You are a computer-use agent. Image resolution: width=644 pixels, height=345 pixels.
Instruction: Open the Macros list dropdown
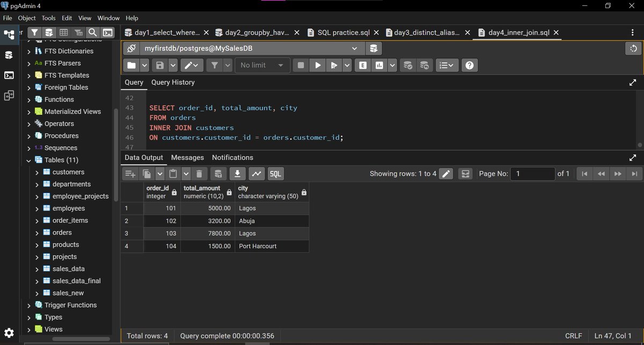[x=447, y=65]
